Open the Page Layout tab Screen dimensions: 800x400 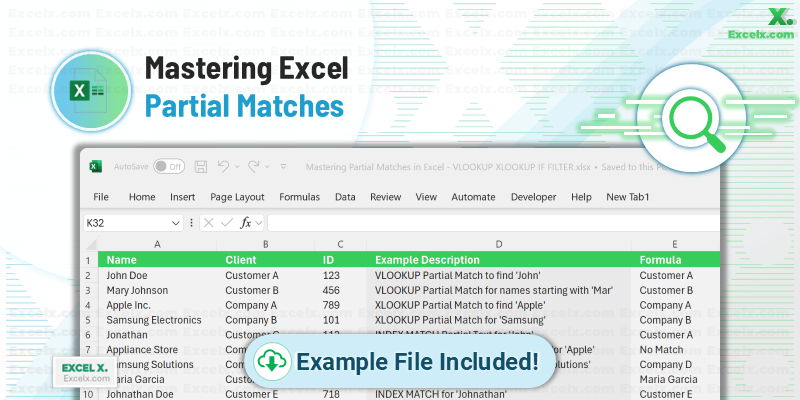pyautogui.click(x=237, y=197)
